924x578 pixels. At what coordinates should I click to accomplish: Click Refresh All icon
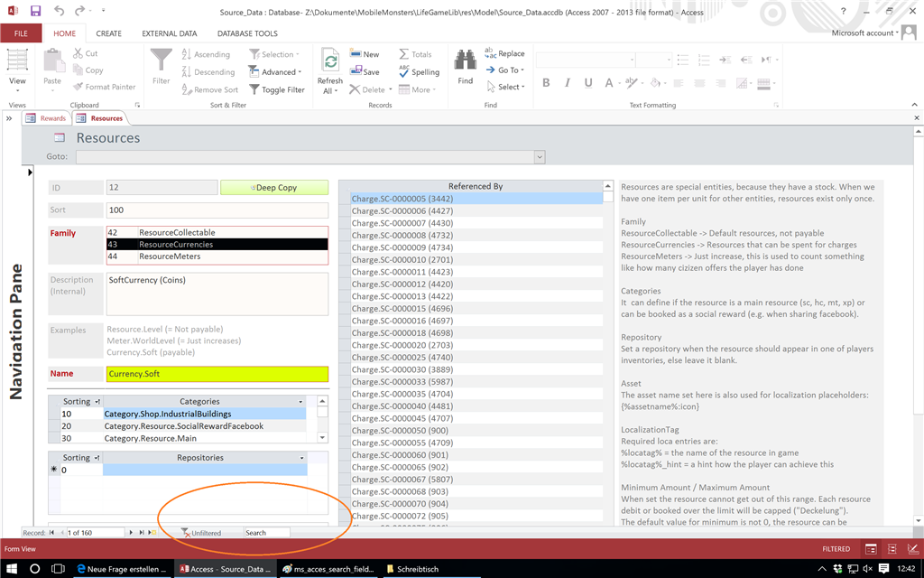tap(330, 61)
